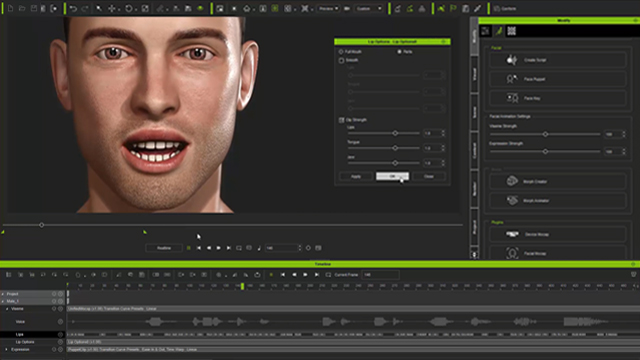Adjust the Expression Strength slider
This screenshot has height=360, width=640.
(545, 151)
